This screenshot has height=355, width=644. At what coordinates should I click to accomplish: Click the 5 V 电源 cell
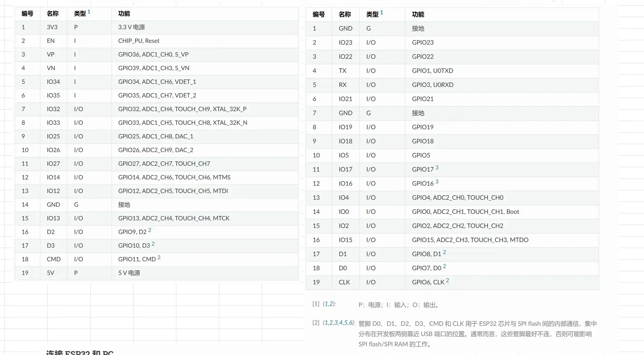pyautogui.click(x=129, y=273)
